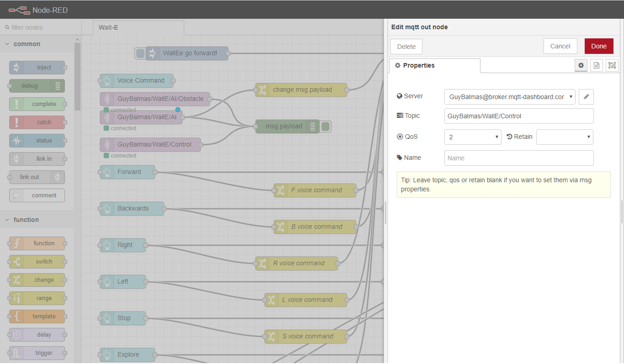The width and height of the screenshot is (624, 364).
Task: Click the F voice command node
Action: 315,190
